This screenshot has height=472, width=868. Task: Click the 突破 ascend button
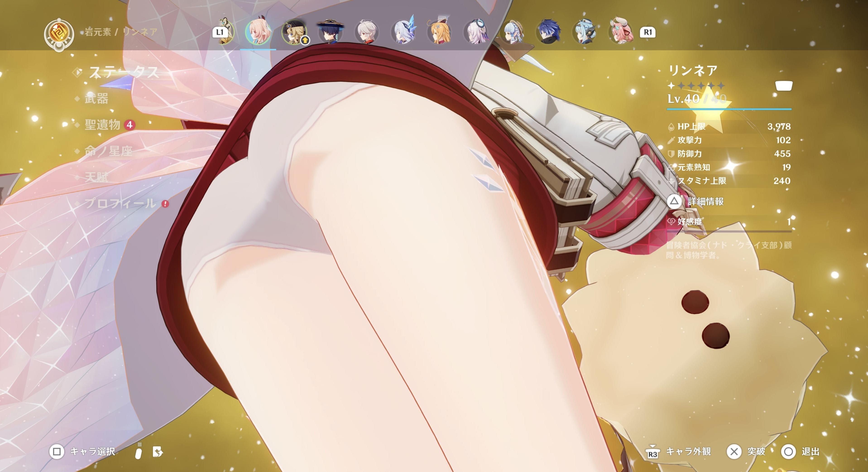[x=734, y=451]
